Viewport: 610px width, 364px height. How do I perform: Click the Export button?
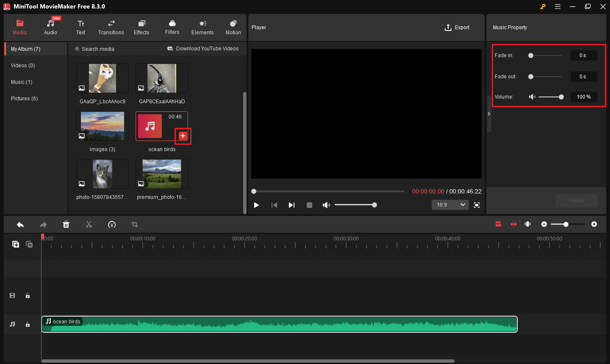(457, 28)
